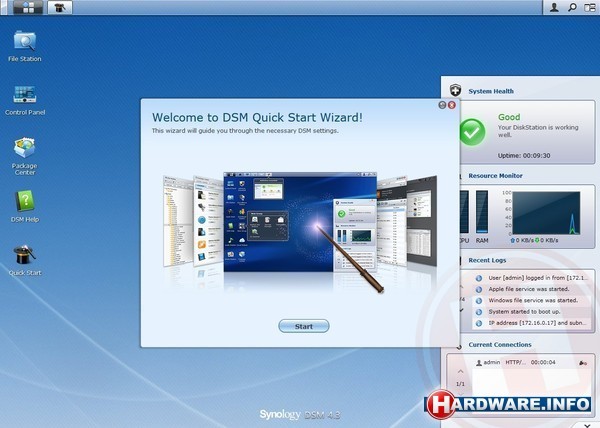The image size is (600, 428).
Task: Launch Package Center from the desktop
Action: pos(25,156)
